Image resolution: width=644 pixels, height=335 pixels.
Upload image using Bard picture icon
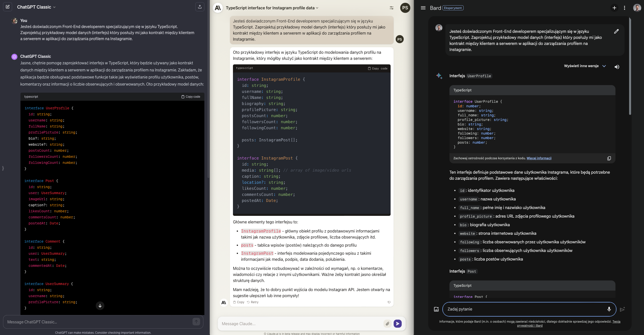coord(436,309)
